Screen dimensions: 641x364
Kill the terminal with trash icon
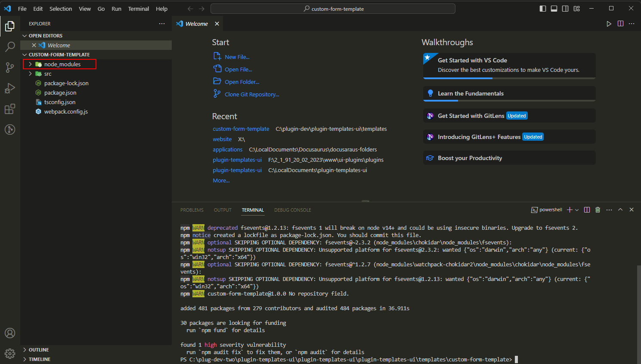point(598,210)
